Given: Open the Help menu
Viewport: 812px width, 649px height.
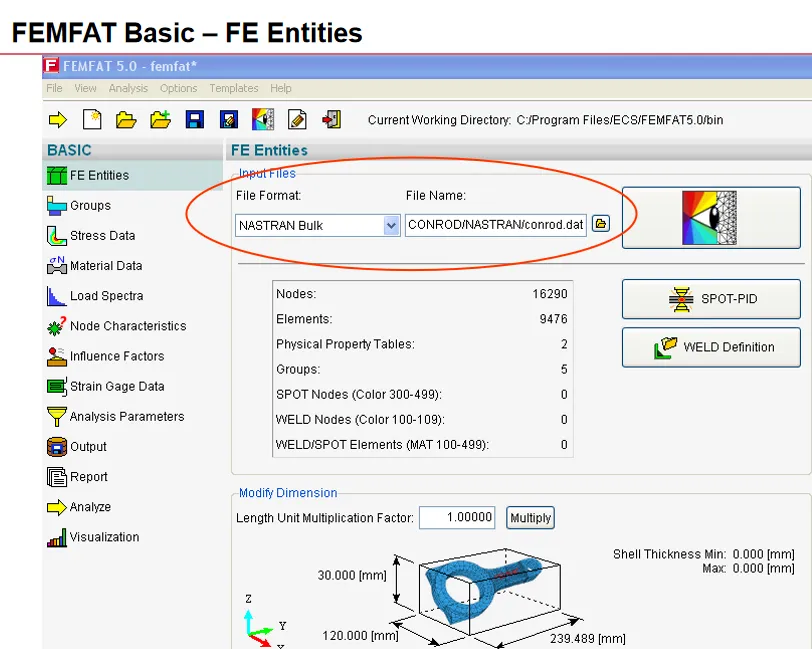Looking at the screenshot, I should [x=281, y=88].
